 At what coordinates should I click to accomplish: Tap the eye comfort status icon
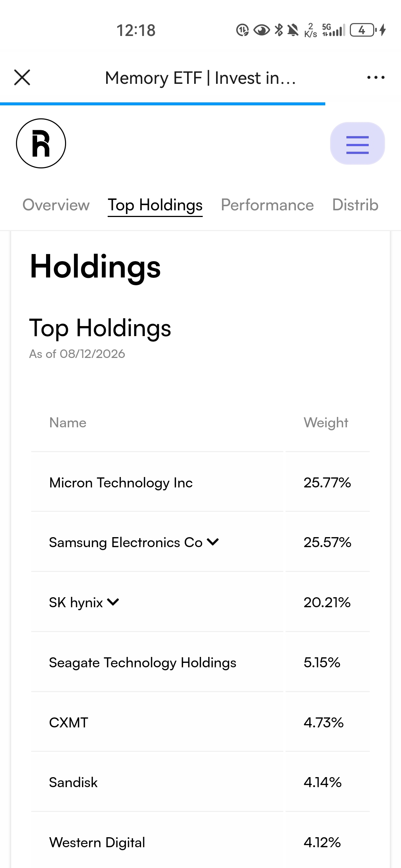261,30
